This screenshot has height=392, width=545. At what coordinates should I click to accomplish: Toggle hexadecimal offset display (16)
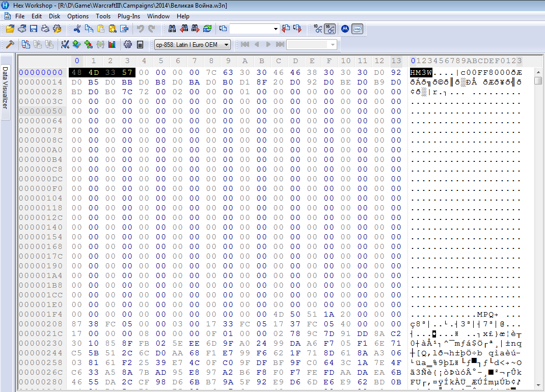330,29
